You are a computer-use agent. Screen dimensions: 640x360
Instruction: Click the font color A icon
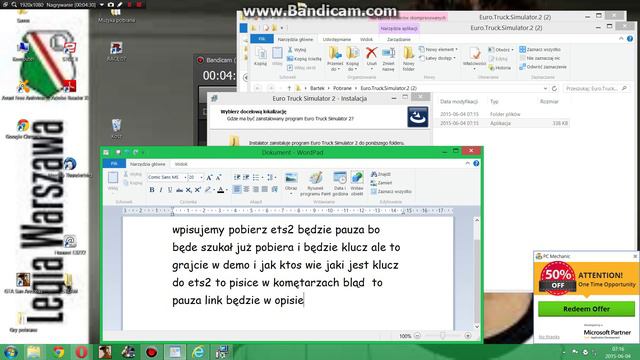[221, 190]
